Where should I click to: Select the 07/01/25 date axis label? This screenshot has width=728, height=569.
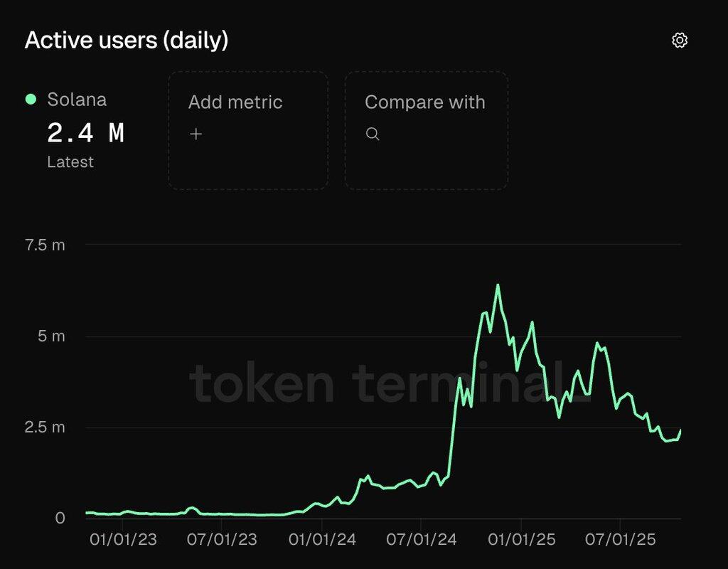(x=619, y=540)
